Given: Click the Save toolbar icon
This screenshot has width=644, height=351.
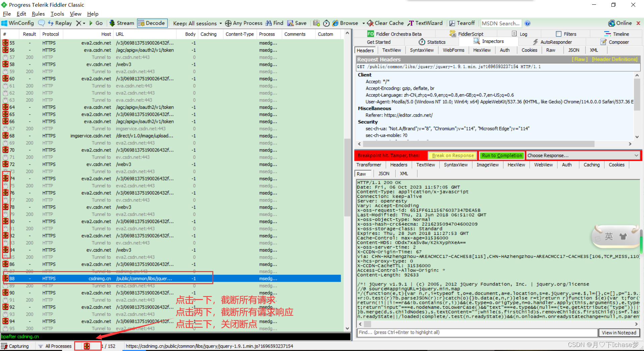Looking at the screenshot, I should [x=290, y=23].
